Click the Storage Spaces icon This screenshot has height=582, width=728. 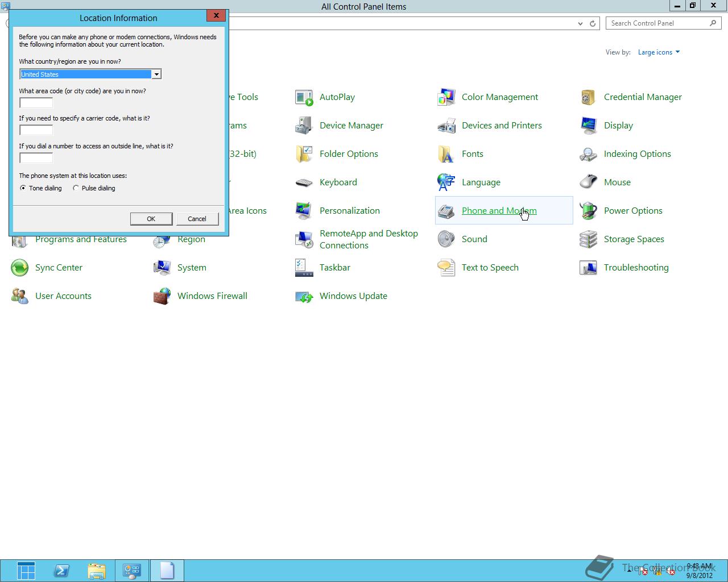point(589,239)
